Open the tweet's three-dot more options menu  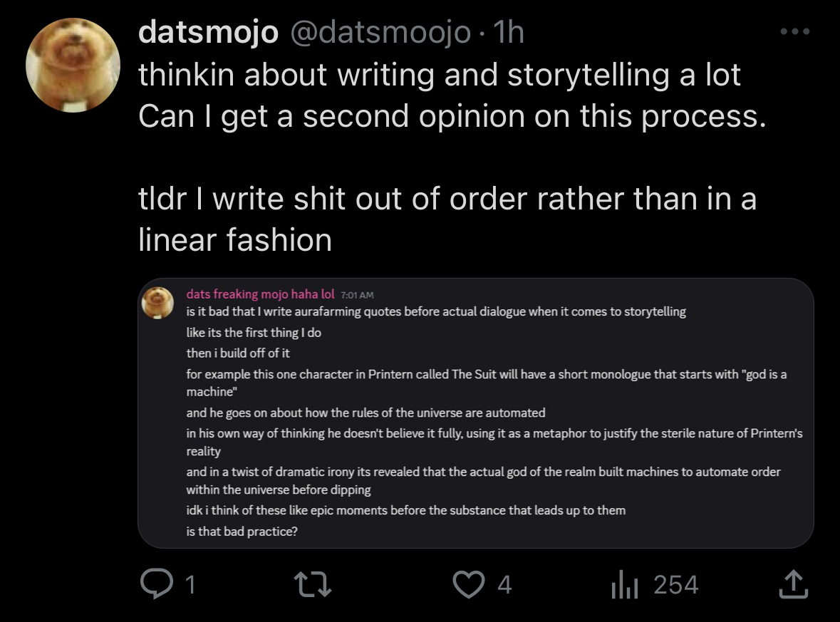click(x=795, y=32)
